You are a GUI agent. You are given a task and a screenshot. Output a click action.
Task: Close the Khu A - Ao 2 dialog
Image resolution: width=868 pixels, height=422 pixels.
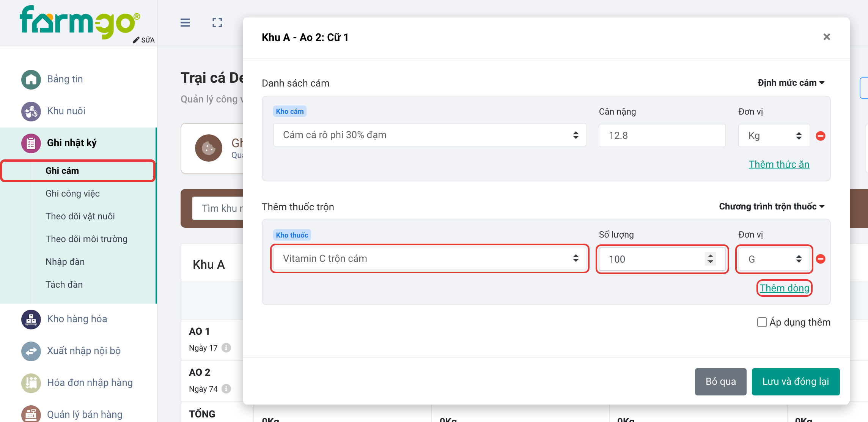coord(827,37)
